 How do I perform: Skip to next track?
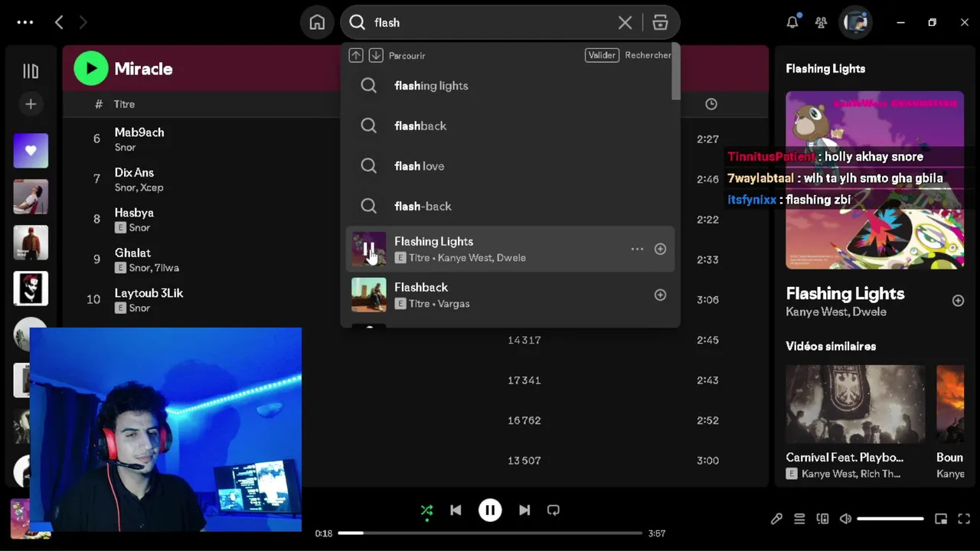[524, 510]
